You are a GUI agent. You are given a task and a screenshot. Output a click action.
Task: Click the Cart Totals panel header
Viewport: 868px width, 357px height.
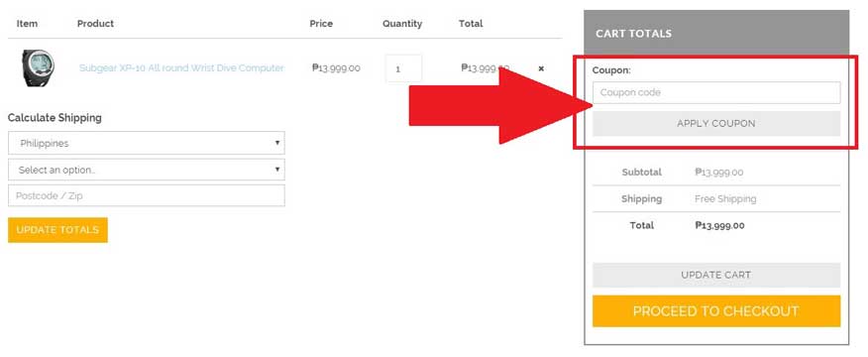click(716, 34)
